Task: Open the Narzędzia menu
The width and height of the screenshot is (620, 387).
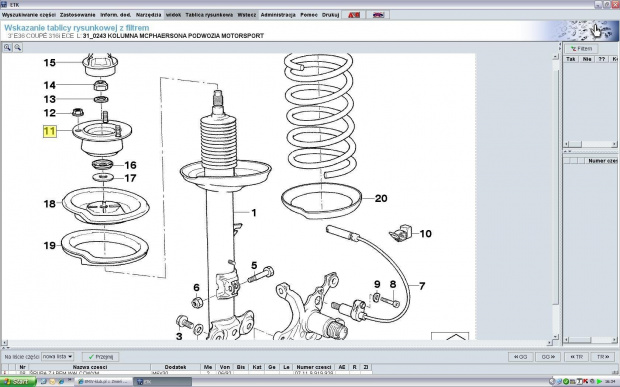Action: [x=148, y=15]
